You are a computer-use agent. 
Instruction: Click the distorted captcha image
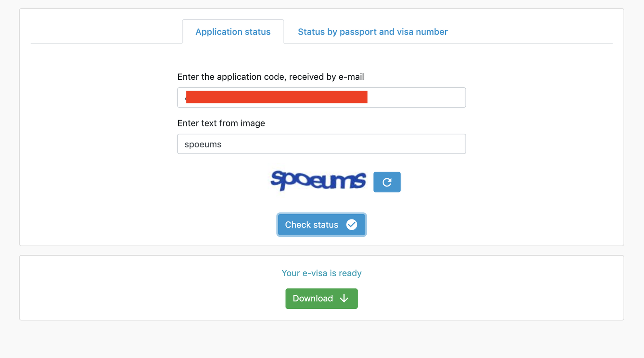pyautogui.click(x=318, y=181)
